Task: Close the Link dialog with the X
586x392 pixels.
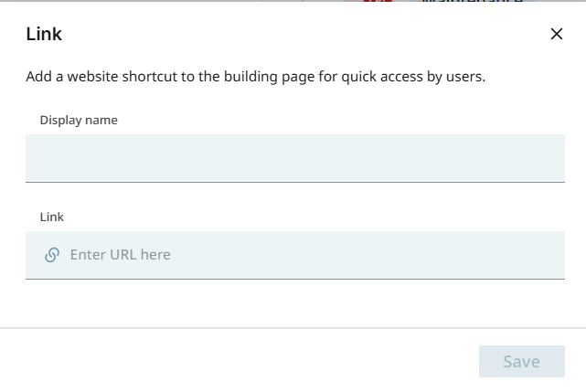Action: click(557, 35)
